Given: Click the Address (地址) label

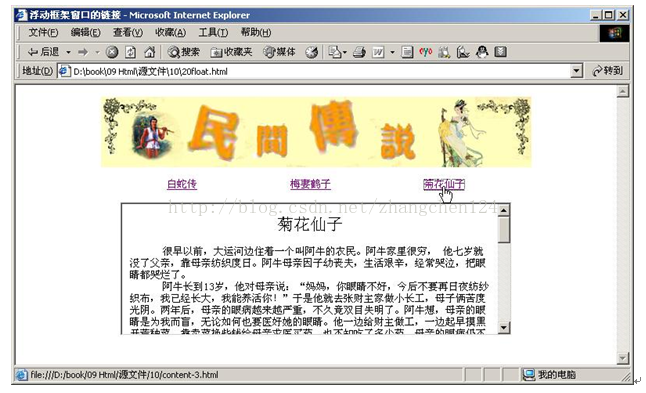Looking at the screenshot, I should point(37,71).
